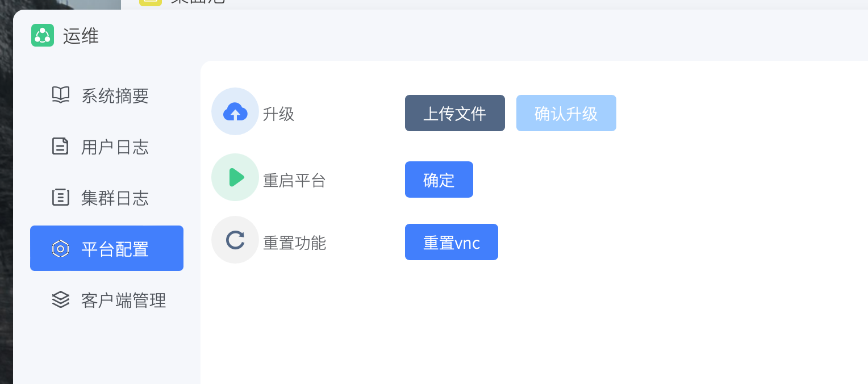Open the 系统摘要 section
The height and width of the screenshot is (384, 868).
(x=115, y=95)
